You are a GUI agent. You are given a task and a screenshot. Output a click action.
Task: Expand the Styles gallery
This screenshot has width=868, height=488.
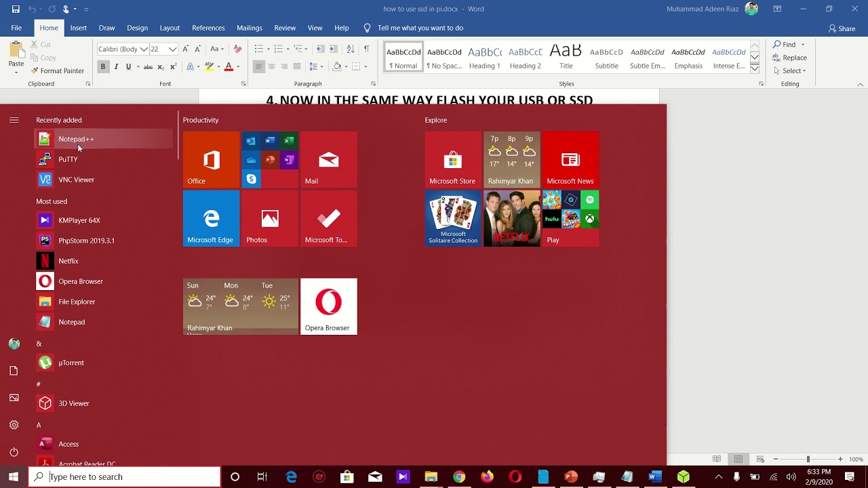point(755,68)
